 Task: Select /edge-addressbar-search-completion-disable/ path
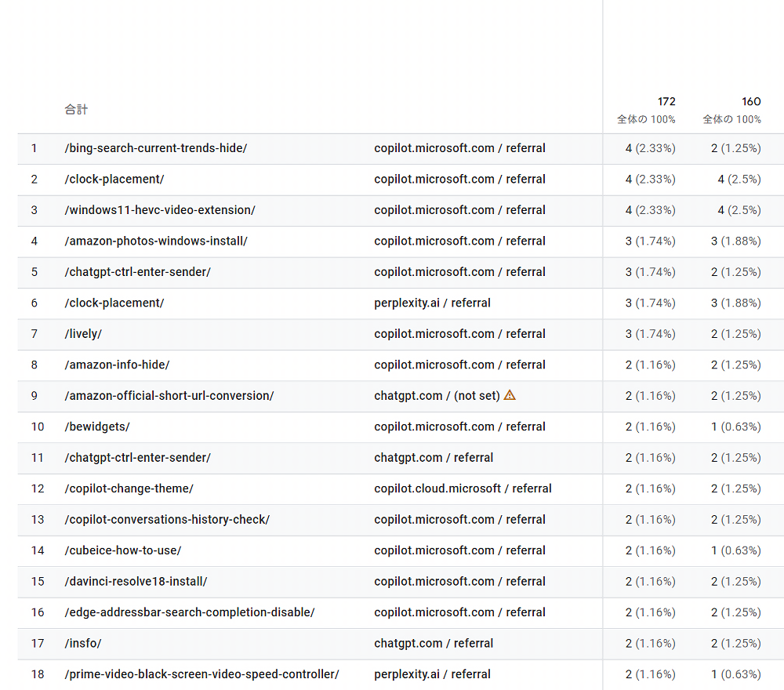click(x=190, y=612)
